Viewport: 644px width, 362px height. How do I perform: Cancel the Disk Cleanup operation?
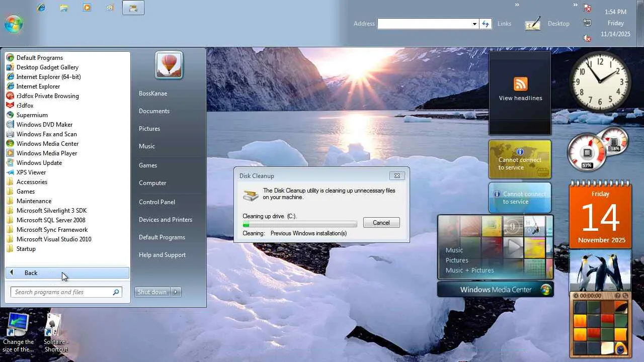point(381,223)
